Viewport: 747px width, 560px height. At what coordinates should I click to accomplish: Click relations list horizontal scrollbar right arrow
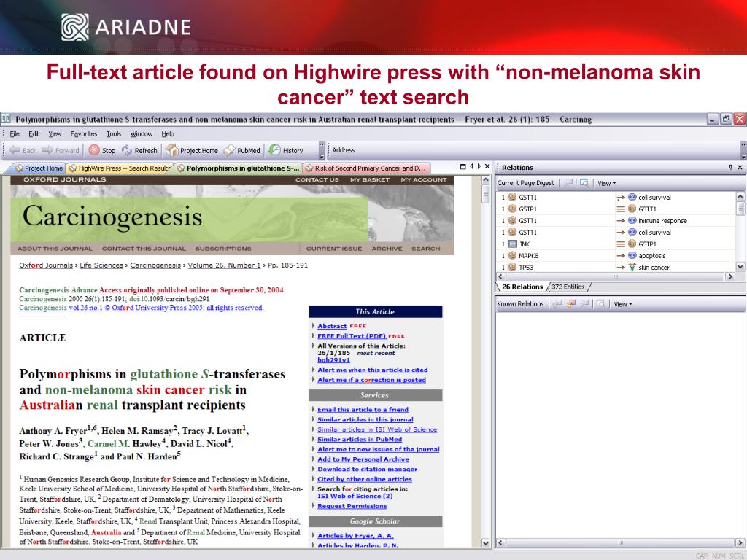pos(729,276)
